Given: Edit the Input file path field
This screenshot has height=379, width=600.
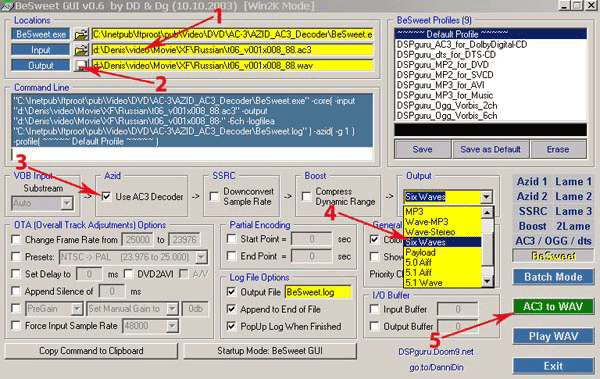Looking at the screenshot, I should [232, 50].
